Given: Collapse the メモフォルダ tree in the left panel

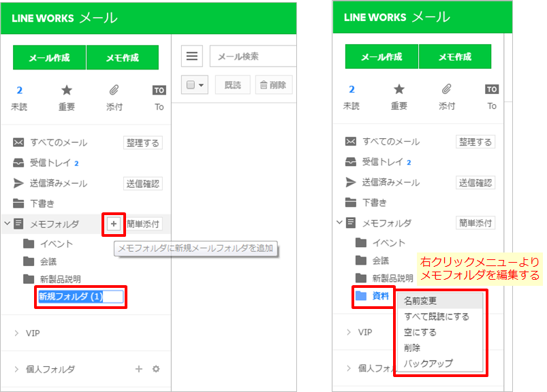Looking at the screenshot, I should [7, 223].
